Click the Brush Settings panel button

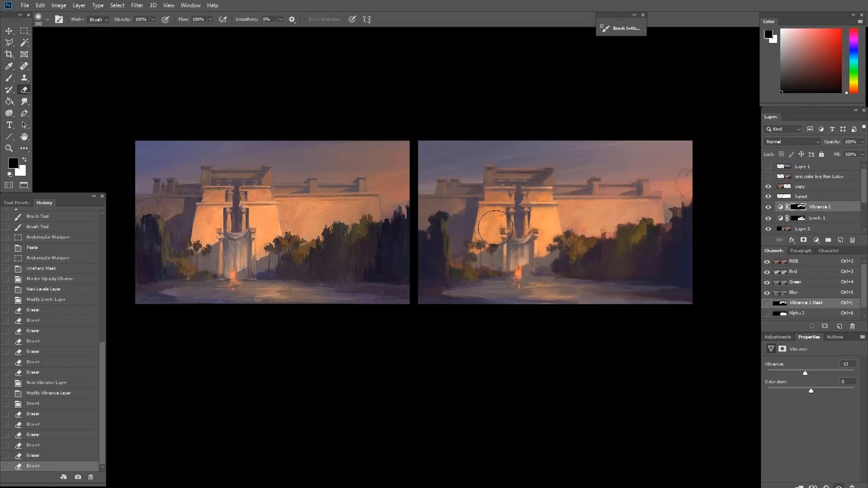coord(621,28)
